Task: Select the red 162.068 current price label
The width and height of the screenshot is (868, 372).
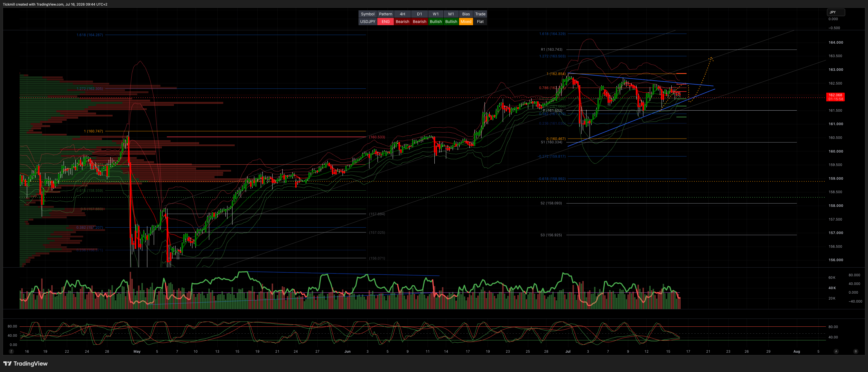Action: [x=835, y=97]
